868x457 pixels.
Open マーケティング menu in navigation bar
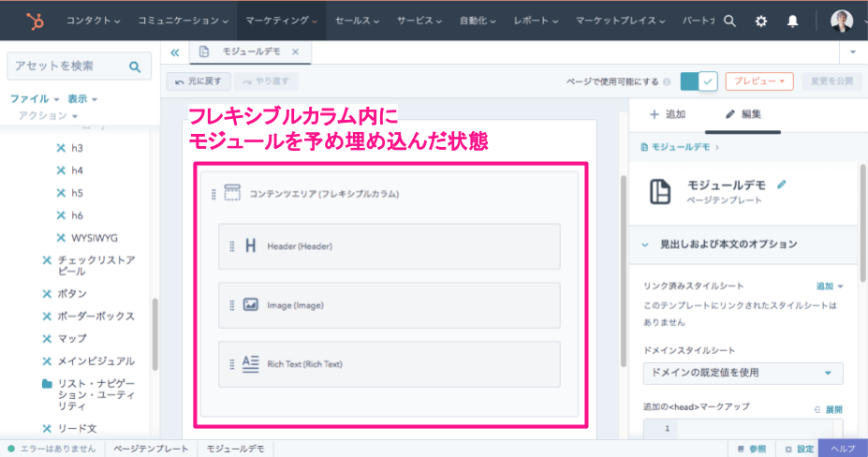click(280, 21)
